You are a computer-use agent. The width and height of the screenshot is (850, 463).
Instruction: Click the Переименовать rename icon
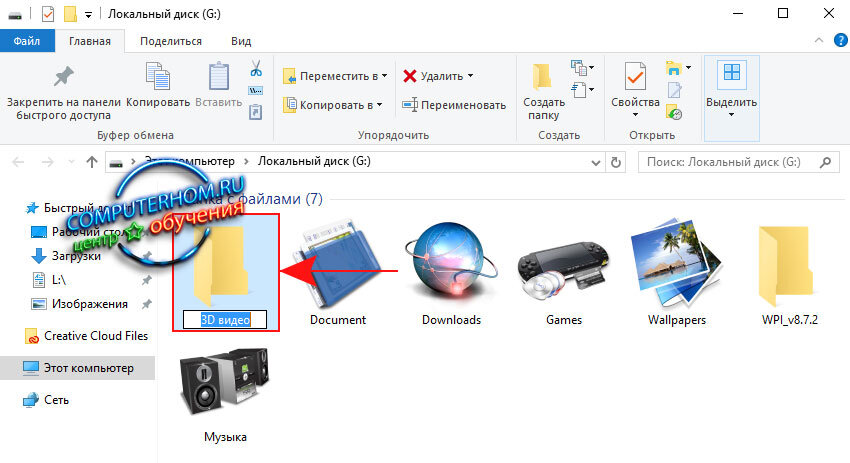410,105
